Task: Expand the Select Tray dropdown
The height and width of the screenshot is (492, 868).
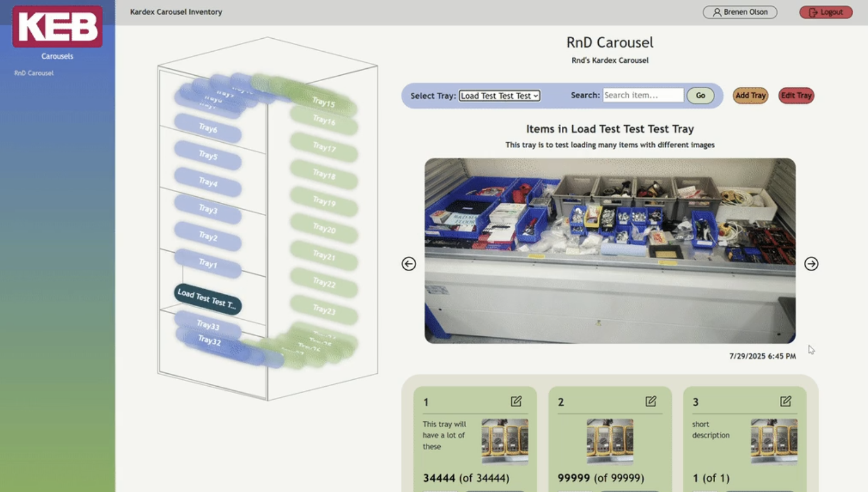Action: pos(499,96)
